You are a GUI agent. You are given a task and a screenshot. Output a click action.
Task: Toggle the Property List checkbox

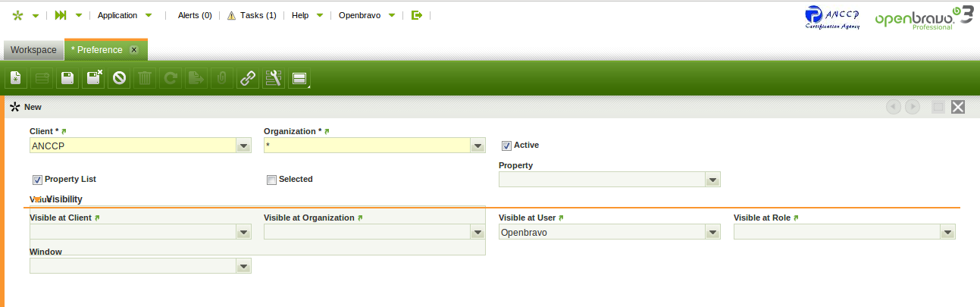(37, 180)
